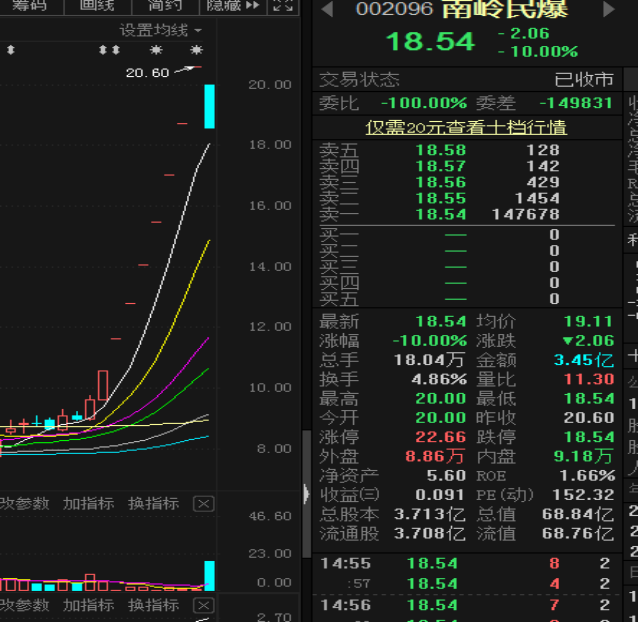
Task: Click the 跌停 price 18.54
Action: (588, 437)
